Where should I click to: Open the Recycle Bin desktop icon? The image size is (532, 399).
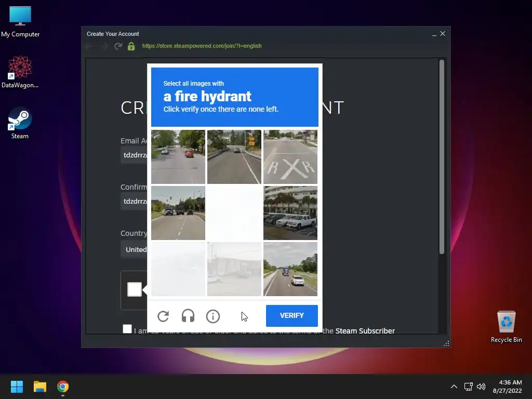pyautogui.click(x=506, y=327)
